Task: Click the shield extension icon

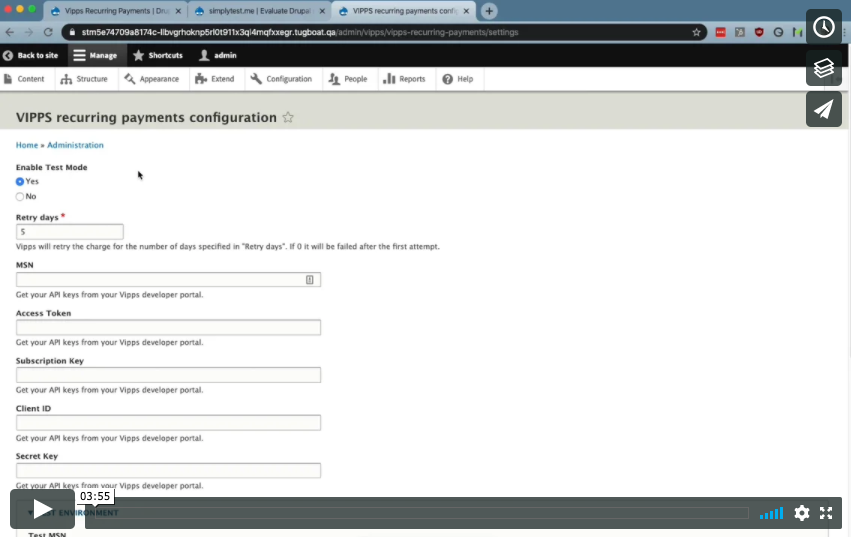Action: (759, 32)
